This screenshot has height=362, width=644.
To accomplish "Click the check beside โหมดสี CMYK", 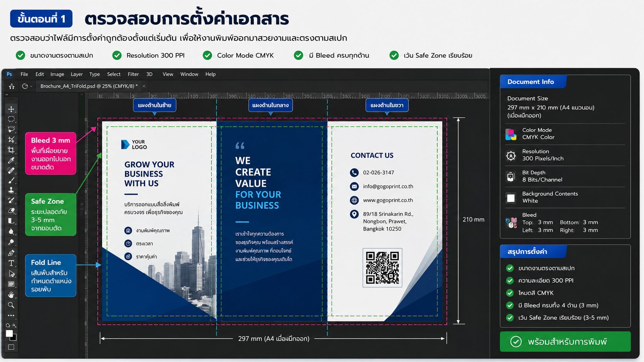I will 510,293.
